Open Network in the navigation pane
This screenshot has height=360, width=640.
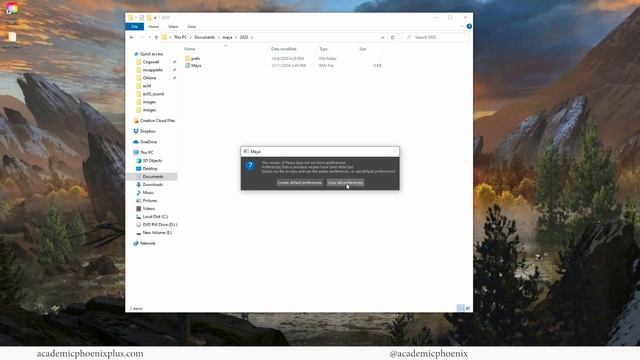(147, 243)
